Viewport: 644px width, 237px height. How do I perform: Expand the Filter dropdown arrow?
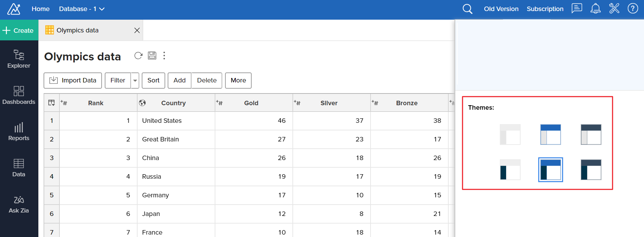point(135,80)
